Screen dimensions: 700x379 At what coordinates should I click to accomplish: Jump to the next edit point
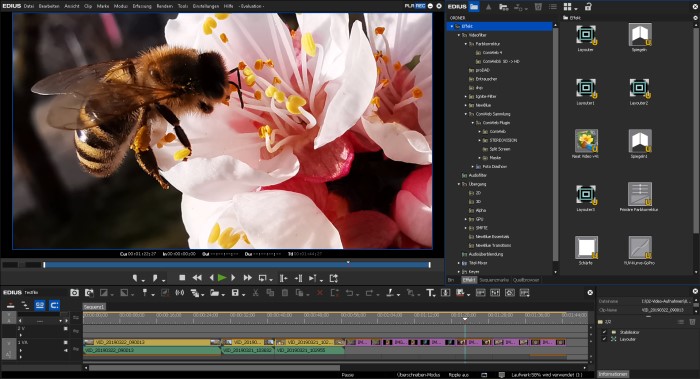tap(299, 278)
